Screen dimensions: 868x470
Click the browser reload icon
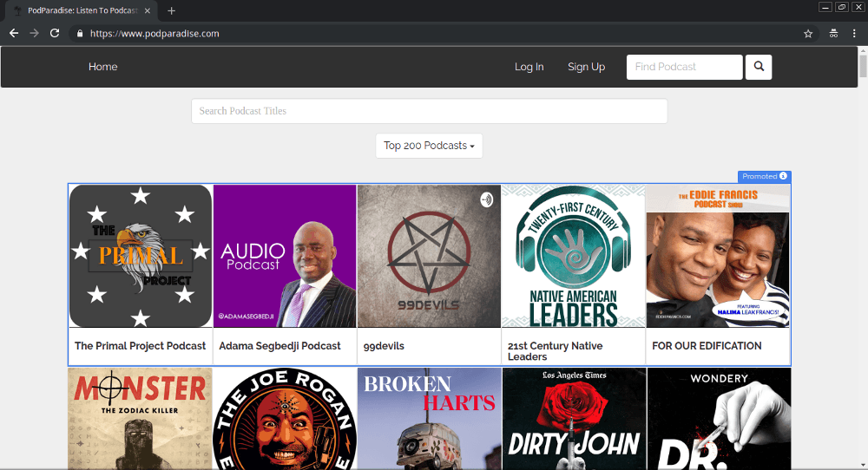click(x=55, y=33)
